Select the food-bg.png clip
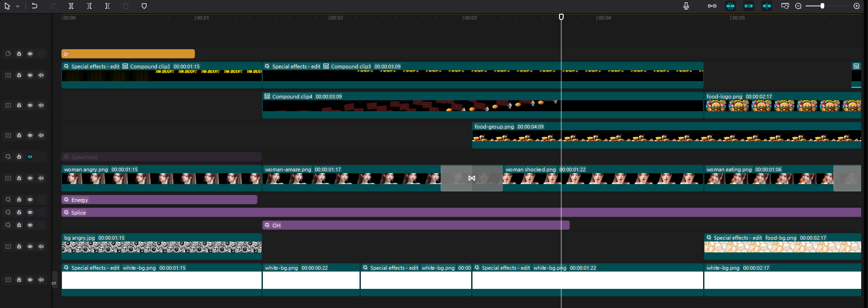Image resolution: width=868 pixels, height=308 pixels. point(783,246)
